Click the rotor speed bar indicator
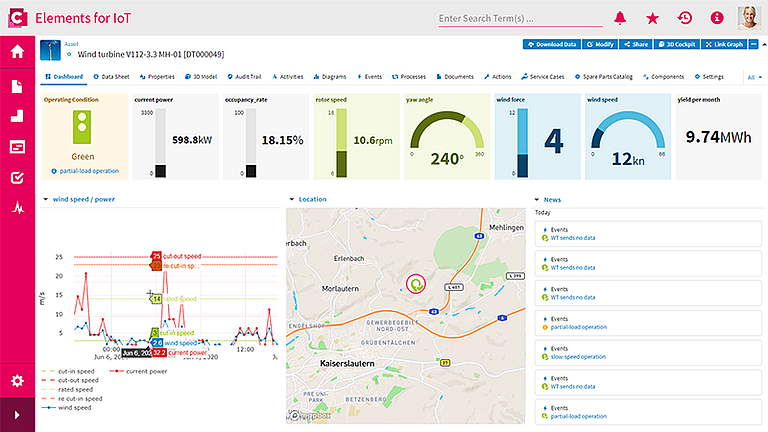 click(x=341, y=143)
